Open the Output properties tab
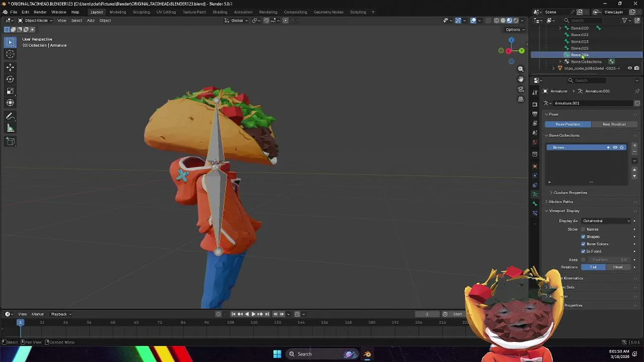This screenshot has width=644, height=362. coord(535,114)
